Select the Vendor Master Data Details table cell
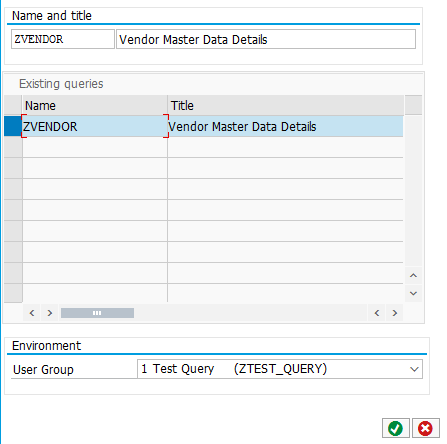Image resolution: width=447 pixels, height=444 pixels. coord(285,126)
